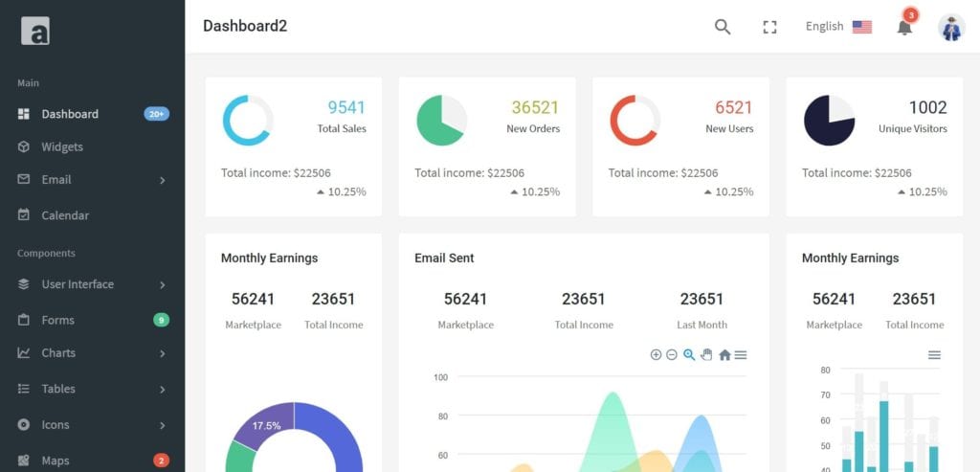Screen dimensions: 980x472
Task: Open the Email Sent chart hamburger menu
Action: 741,355
